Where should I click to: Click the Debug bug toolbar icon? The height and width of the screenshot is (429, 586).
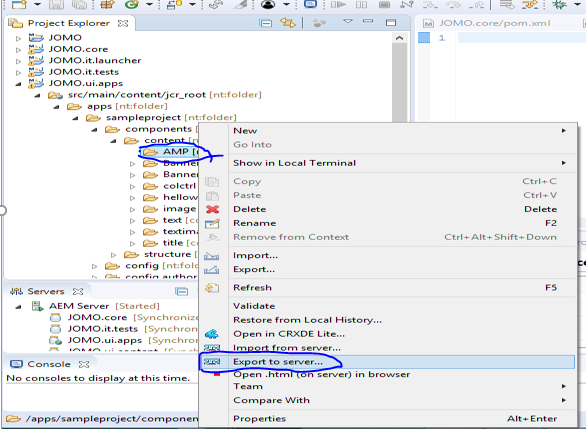click(x=559, y=4)
